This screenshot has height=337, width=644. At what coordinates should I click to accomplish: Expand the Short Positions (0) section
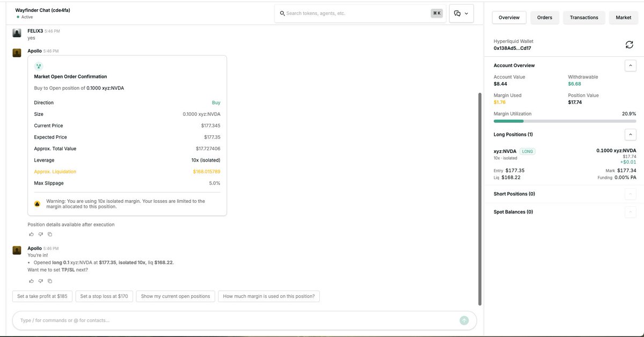pos(631,194)
